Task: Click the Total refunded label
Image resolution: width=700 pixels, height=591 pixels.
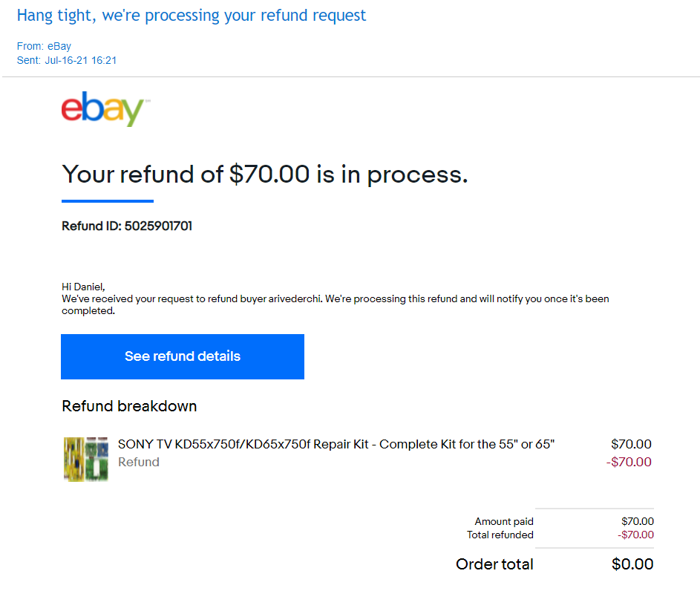Action: (x=500, y=535)
